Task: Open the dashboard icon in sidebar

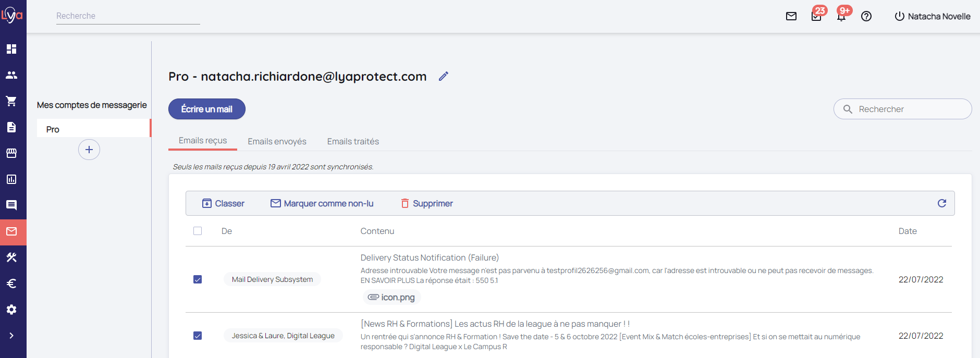Action: click(x=11, y=49)
